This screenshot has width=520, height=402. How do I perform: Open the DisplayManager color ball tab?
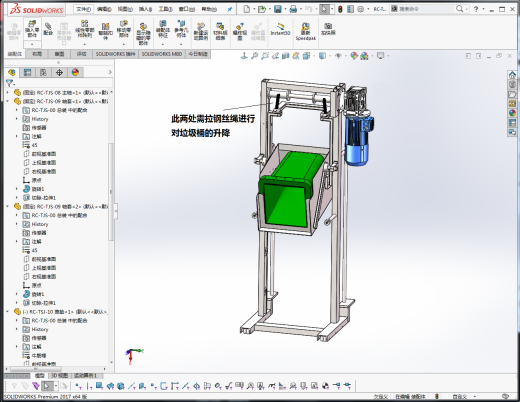pos(75,72)
